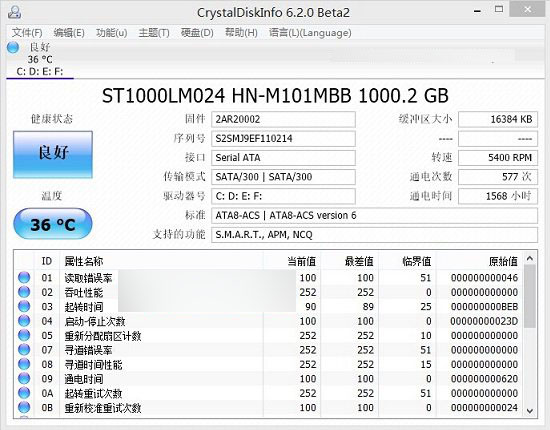Click raw value 000000000046
Image resolution: width=550 pixels, height=430 pixels.
click(x=484, y=278)
